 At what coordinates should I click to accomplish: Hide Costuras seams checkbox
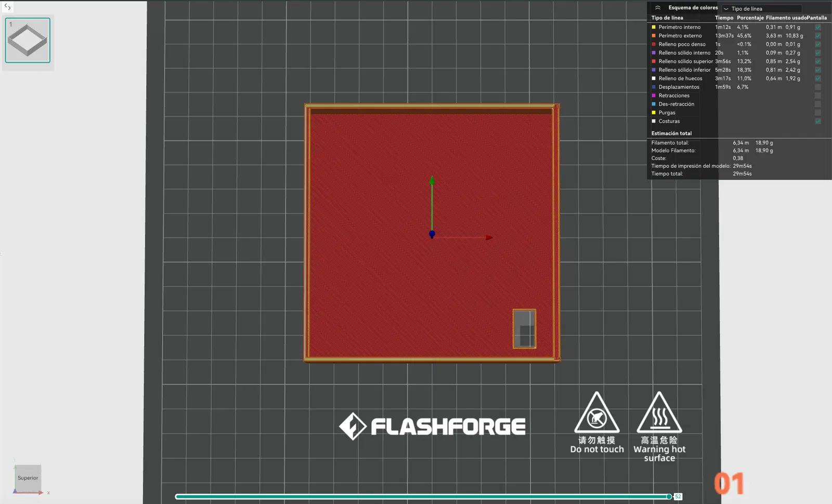click(818, 121)
